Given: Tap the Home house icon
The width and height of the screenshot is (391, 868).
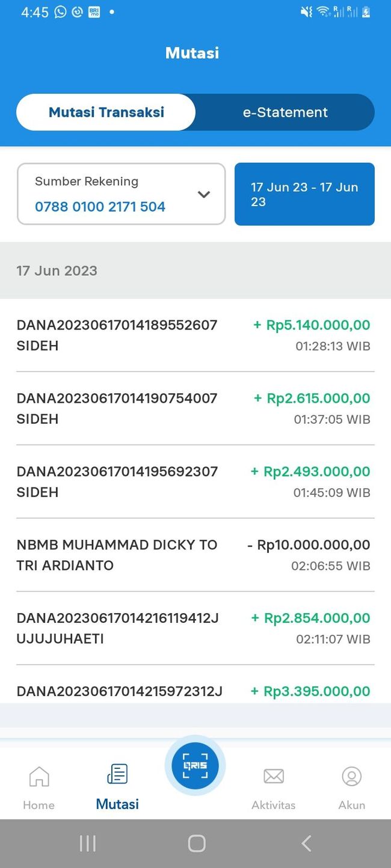Looking at the screenshot, I should [x=39, y=776].
